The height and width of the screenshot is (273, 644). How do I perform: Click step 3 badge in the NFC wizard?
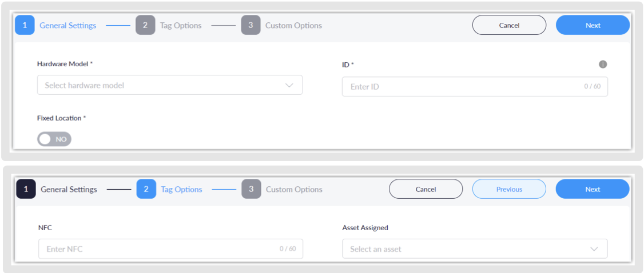251,189
